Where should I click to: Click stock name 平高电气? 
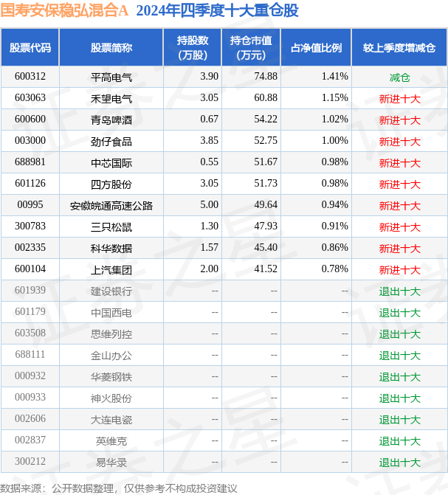tap(111, 77)
